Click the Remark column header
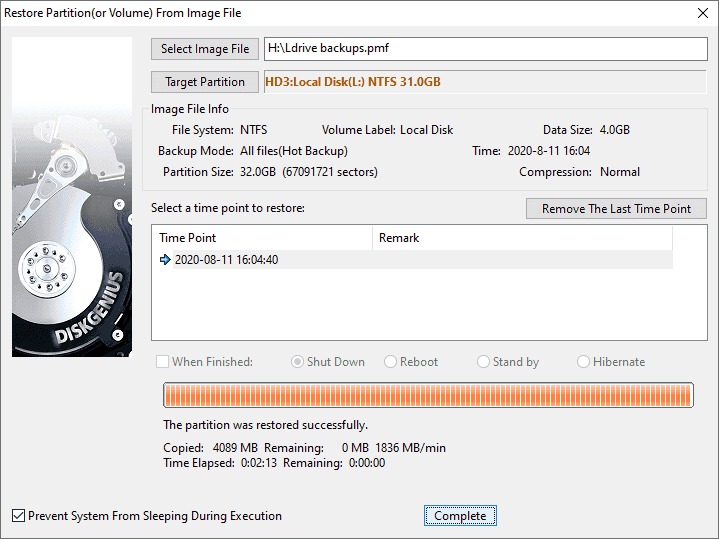Viewport: 719px width, 539px height. pos(521,238)
